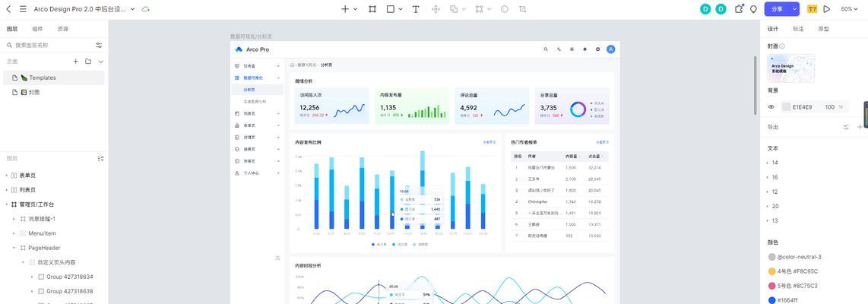Select the Text tool
The height and width of the screenshot is (304, 868).
pyautogui.click(x=416, y=9)
